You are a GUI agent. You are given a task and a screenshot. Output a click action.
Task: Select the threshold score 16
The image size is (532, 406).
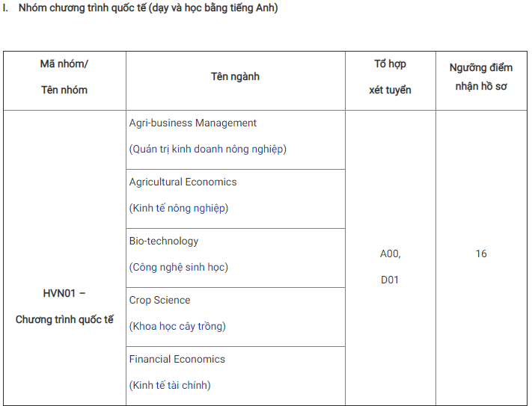tap(481, 253)
